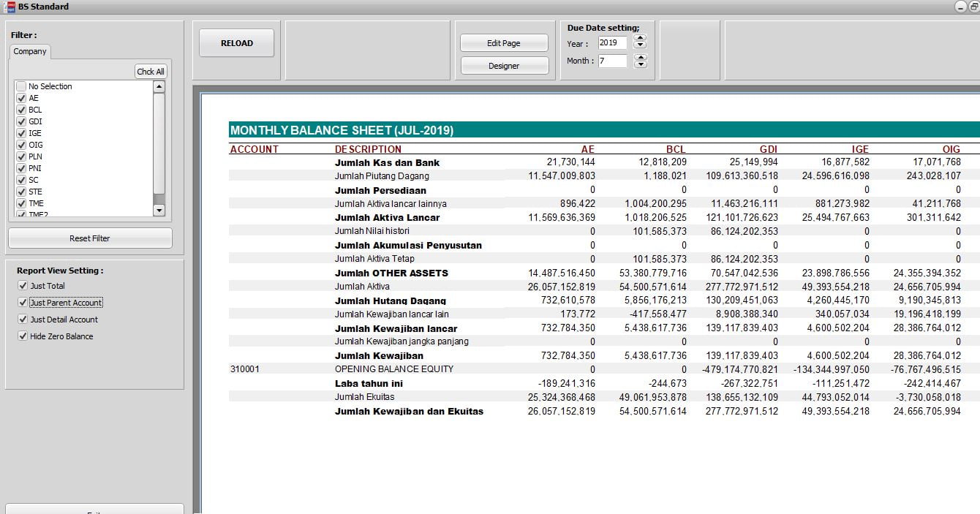980x514 pixels.
Task: Open the report Designer
Action: (x=504, y=66)
